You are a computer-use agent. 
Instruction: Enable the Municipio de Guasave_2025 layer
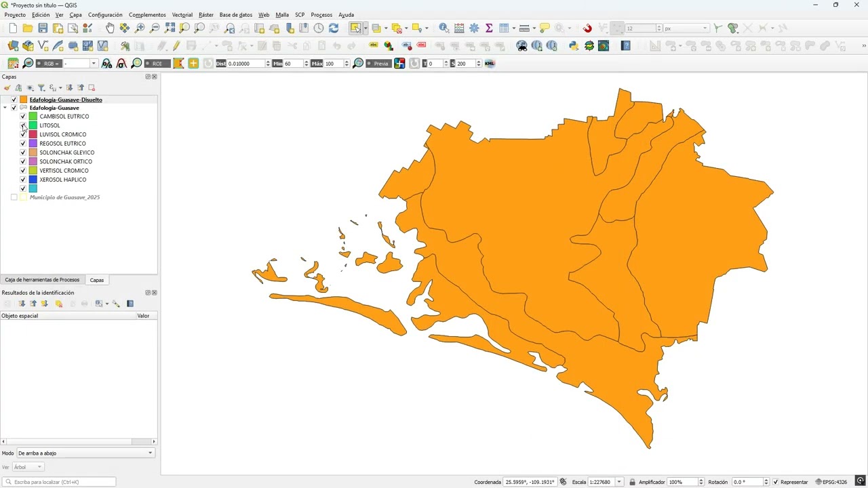pos(14,197)
